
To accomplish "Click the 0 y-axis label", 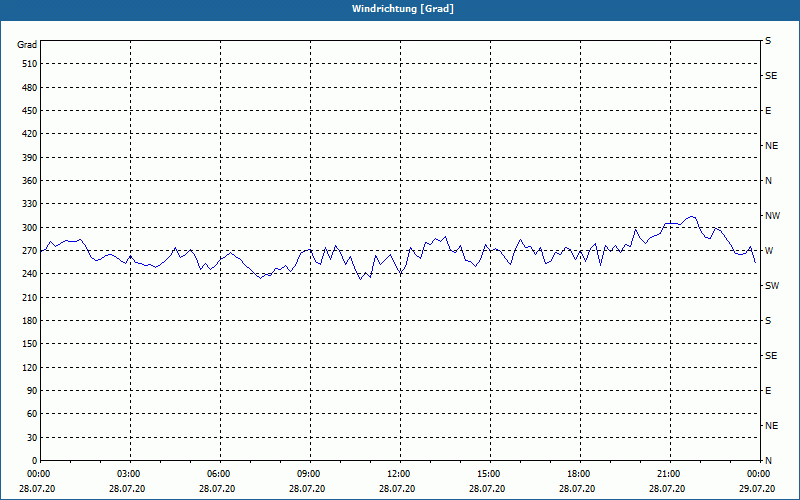I will tap(35, 461).
